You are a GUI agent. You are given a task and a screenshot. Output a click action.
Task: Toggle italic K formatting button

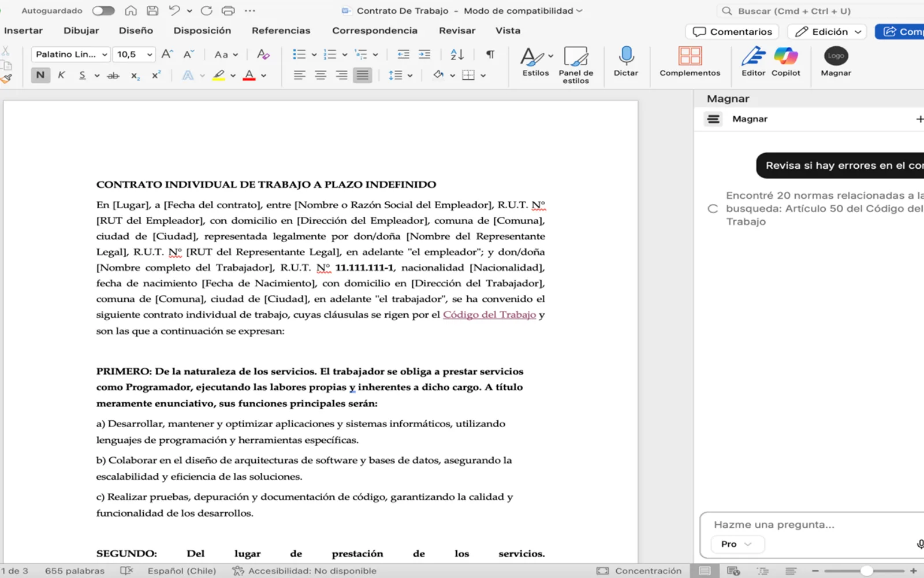coord(61,75)
